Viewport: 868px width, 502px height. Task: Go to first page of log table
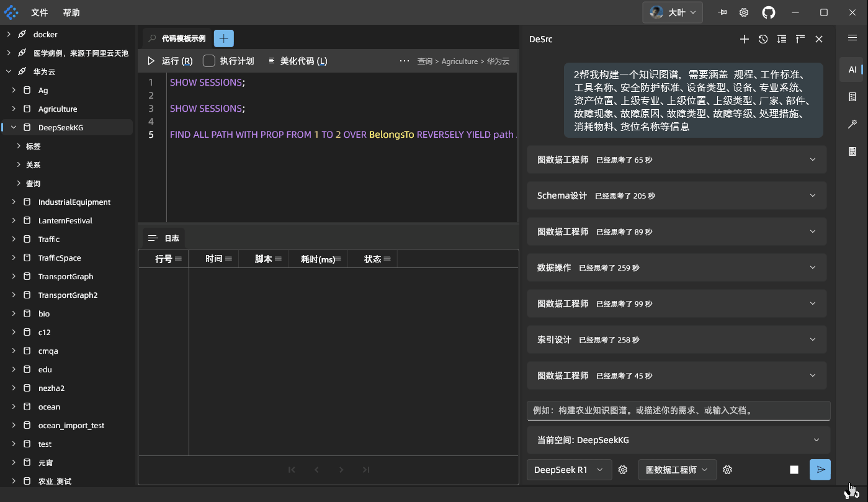click(x=292, y=470)
